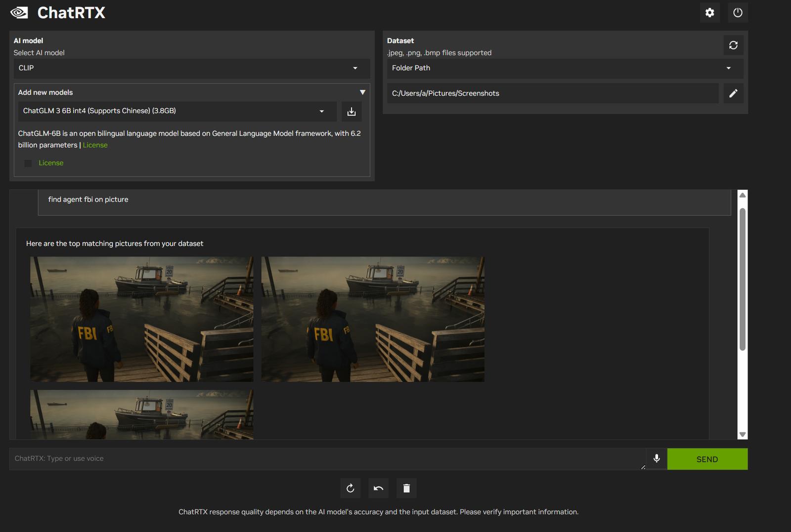This screenshot has height=532, width=791.
Task: Click the retry response icon
Action: (x=350, y=489)
